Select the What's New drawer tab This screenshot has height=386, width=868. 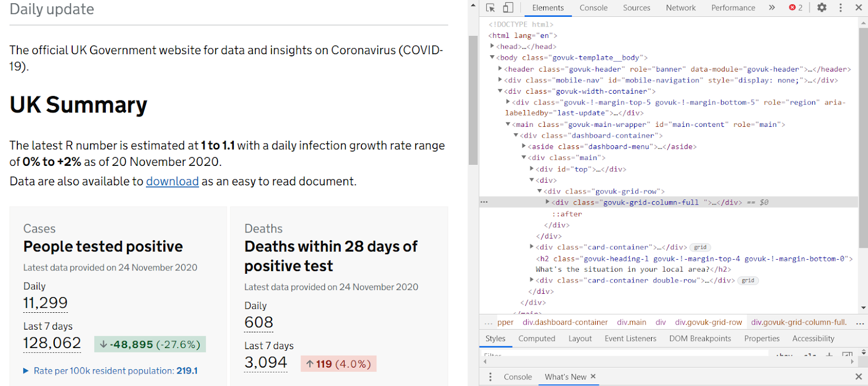coord(565,377)
